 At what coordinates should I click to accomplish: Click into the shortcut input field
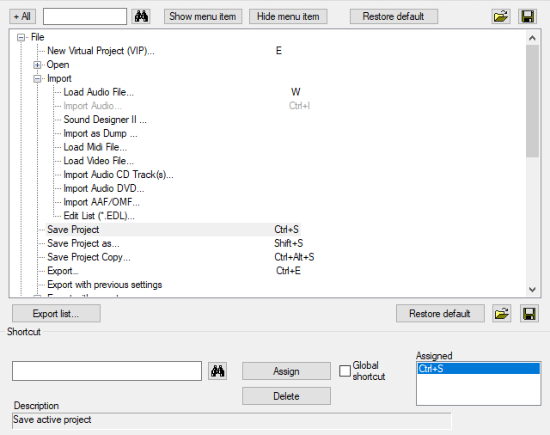pos(107,371)
